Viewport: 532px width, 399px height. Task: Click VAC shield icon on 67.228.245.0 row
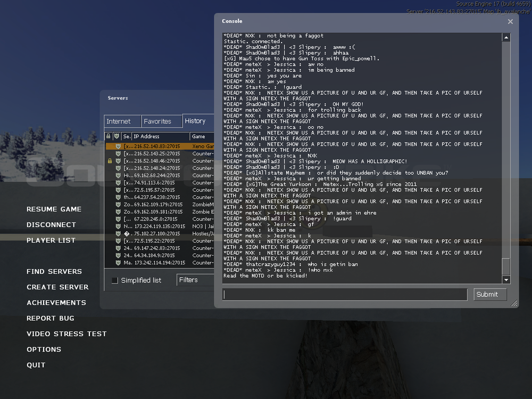click(118, 219)
